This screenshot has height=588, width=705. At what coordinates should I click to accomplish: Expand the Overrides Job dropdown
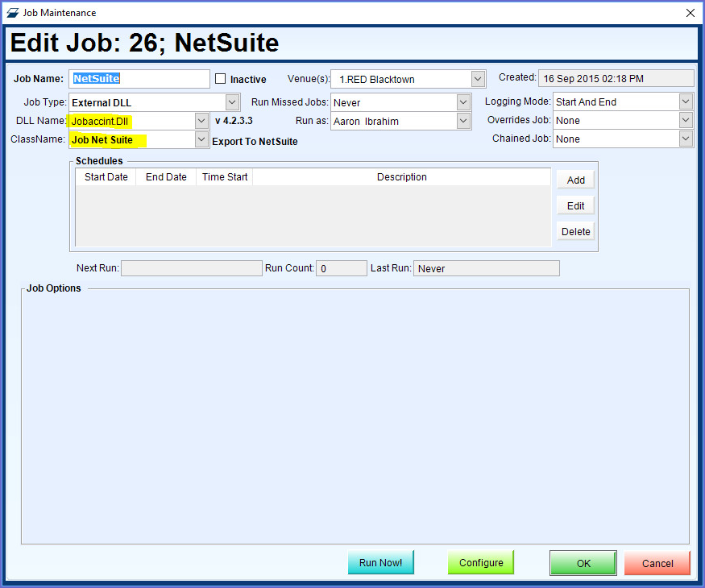(686, 120)
